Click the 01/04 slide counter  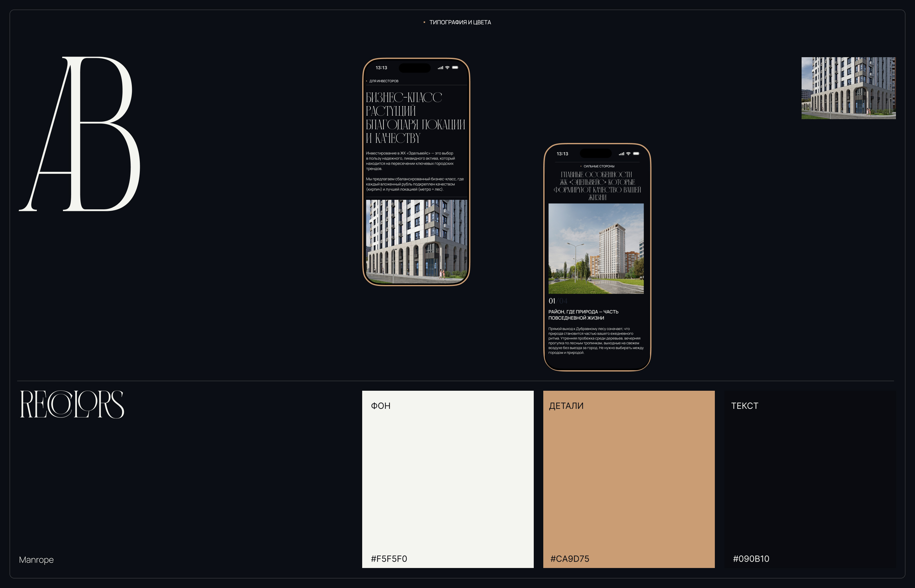[558, 301]
